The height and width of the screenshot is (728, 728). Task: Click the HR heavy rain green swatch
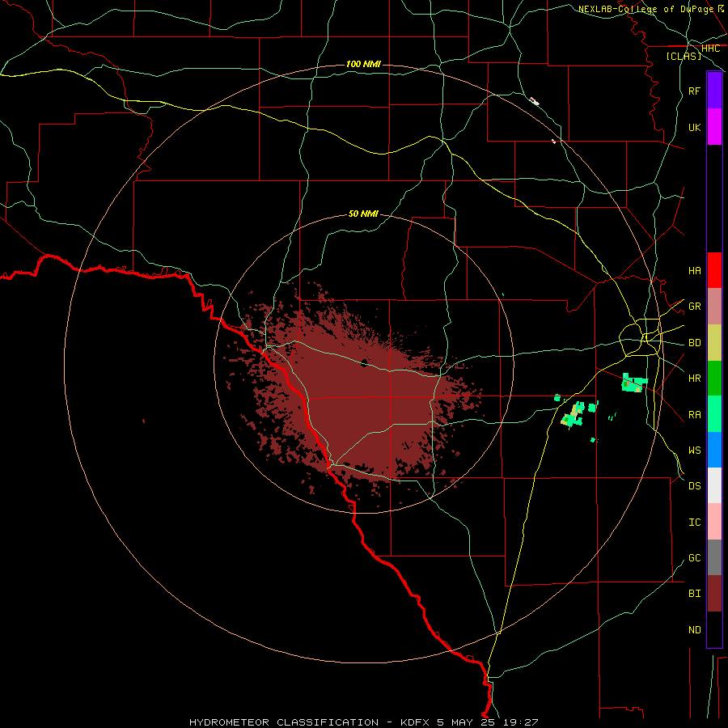(x=714, y=379)
